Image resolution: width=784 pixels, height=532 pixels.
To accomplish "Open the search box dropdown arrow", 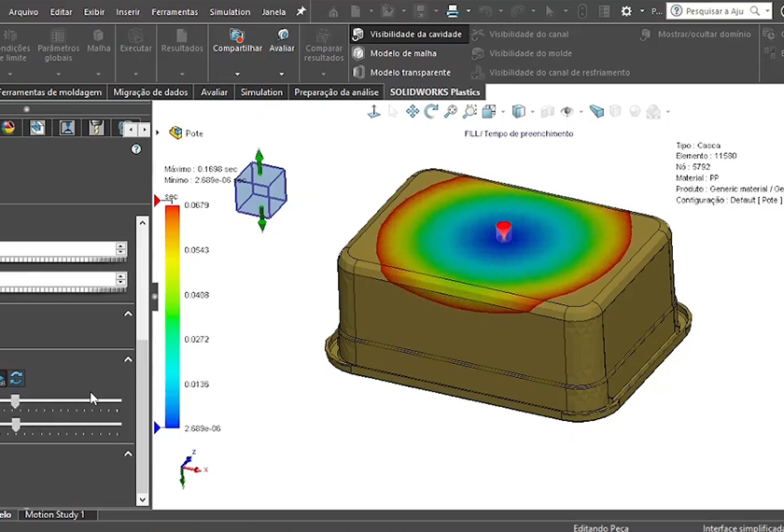I will coord(767,11).
